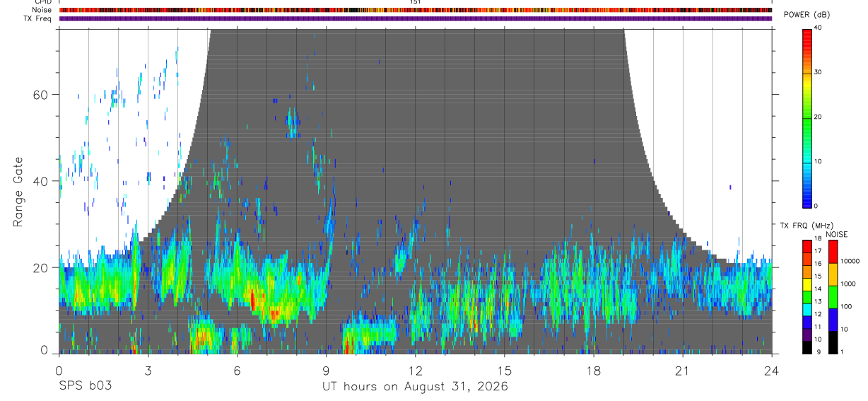Click the 40 dB label on power scale
The width and height of the screenshot is (868, 401).
coord(819,28)
